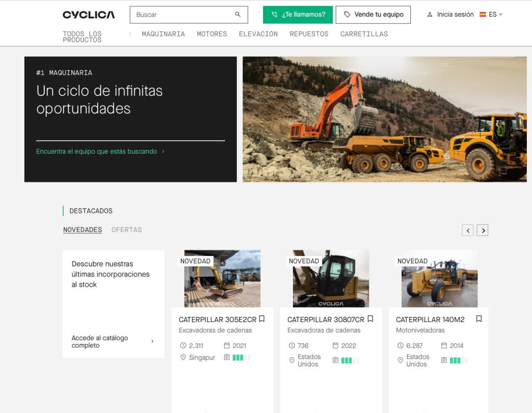Click chevron next to Accede al catálogo completo
Viewport: 532px width, 413px height.
[152, 341]
